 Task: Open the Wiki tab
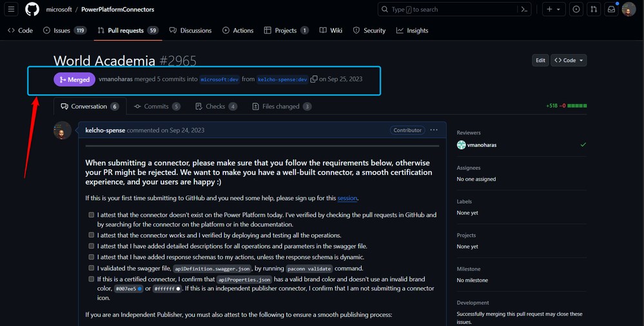coord(331,30)
